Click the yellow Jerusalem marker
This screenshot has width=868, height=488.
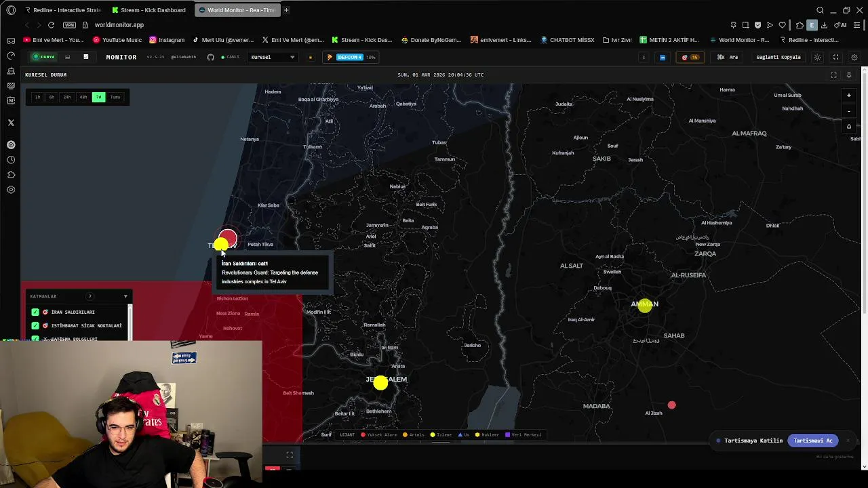380,383
